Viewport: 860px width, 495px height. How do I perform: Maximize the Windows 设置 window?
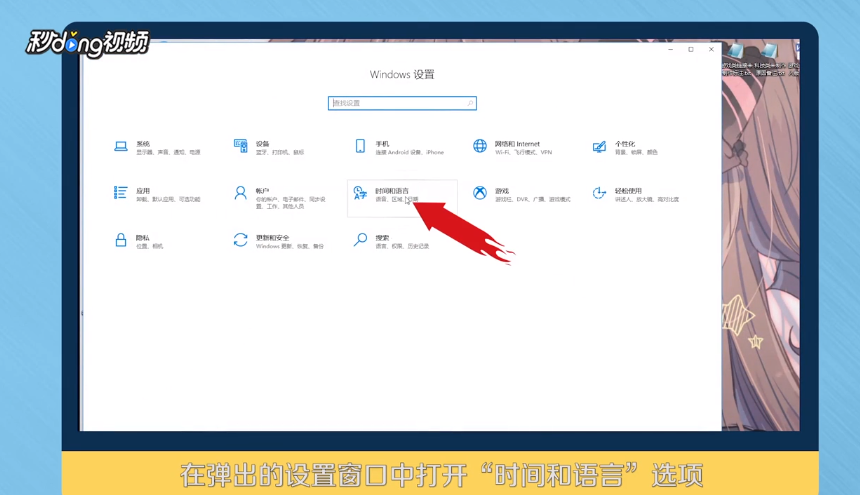691,49
